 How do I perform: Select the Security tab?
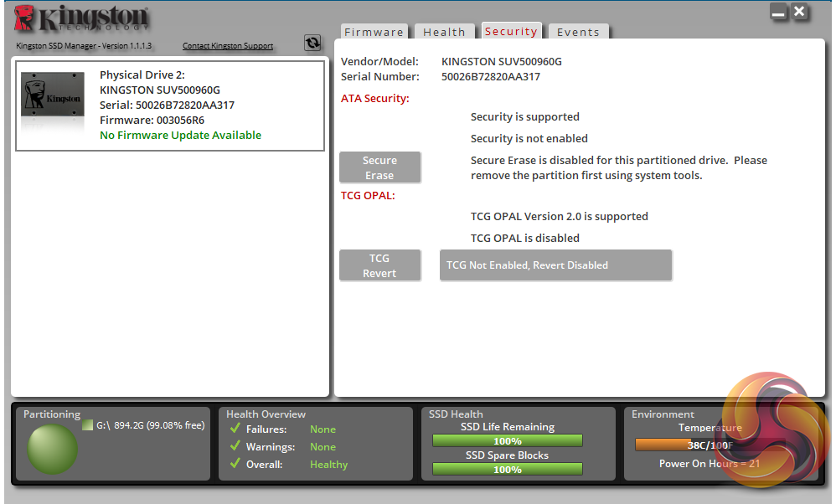(x=511, y=31)
